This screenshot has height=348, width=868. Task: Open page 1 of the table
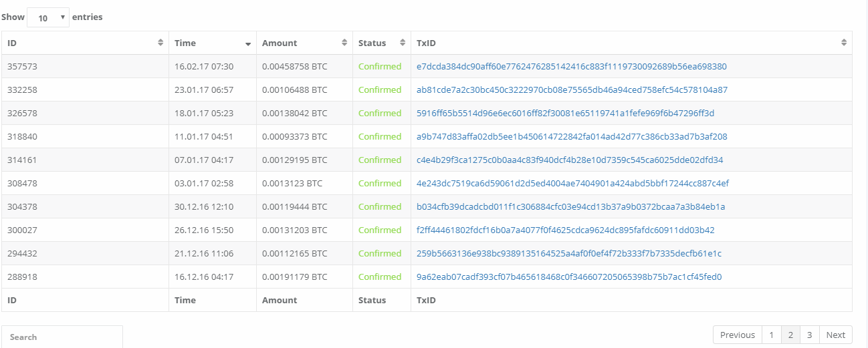[771, 335]
